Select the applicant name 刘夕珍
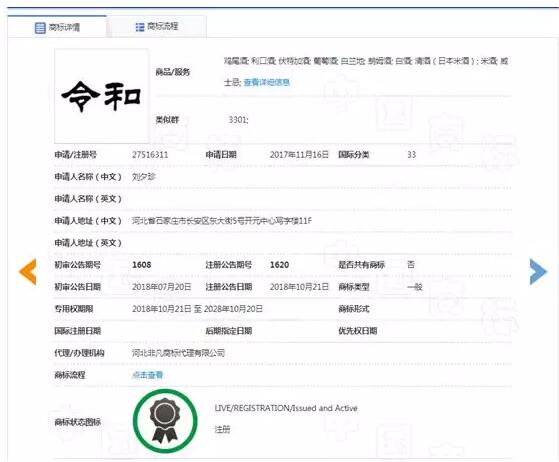 [144, 177]
